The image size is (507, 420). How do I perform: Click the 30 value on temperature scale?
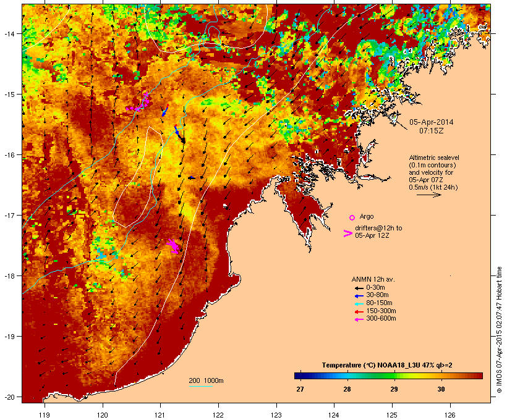coord(441,389)
